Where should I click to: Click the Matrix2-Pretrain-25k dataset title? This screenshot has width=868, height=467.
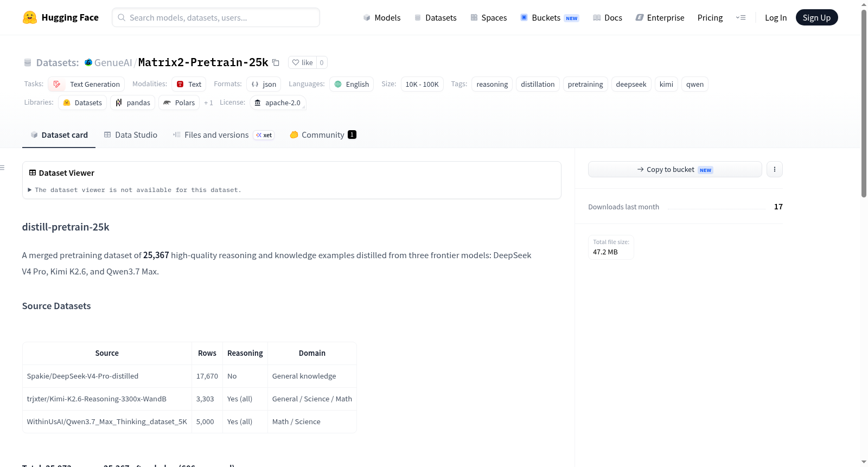click(203, 62)
